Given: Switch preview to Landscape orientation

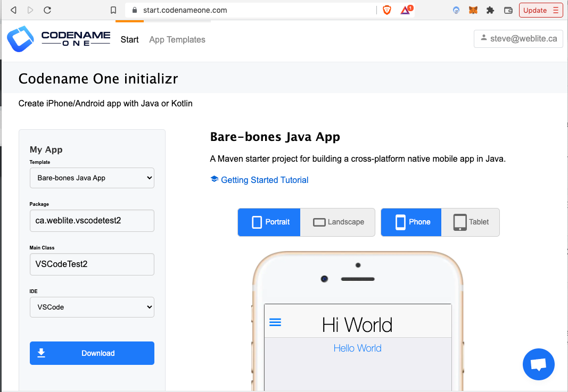Looking at the screenshot, I should click(338, 222).
